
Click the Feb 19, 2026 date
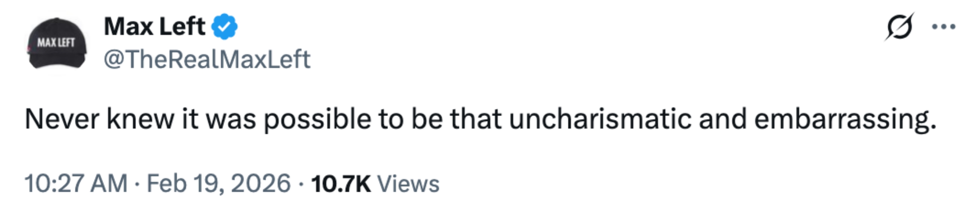click(x=219, y=183)
